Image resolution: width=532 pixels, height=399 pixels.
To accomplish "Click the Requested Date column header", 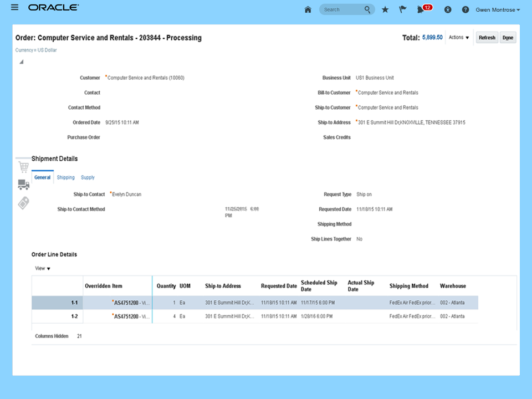I will (279, 286).
